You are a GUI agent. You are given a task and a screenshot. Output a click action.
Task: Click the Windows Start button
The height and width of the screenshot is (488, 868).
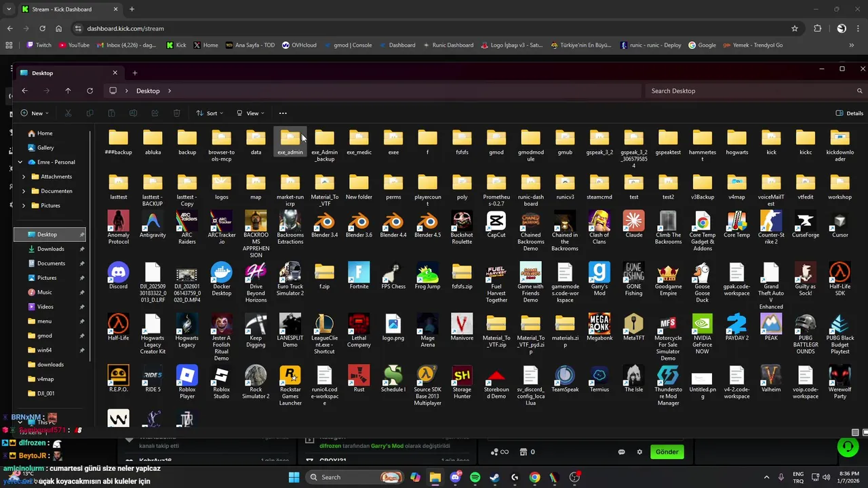tap(294, 477)
